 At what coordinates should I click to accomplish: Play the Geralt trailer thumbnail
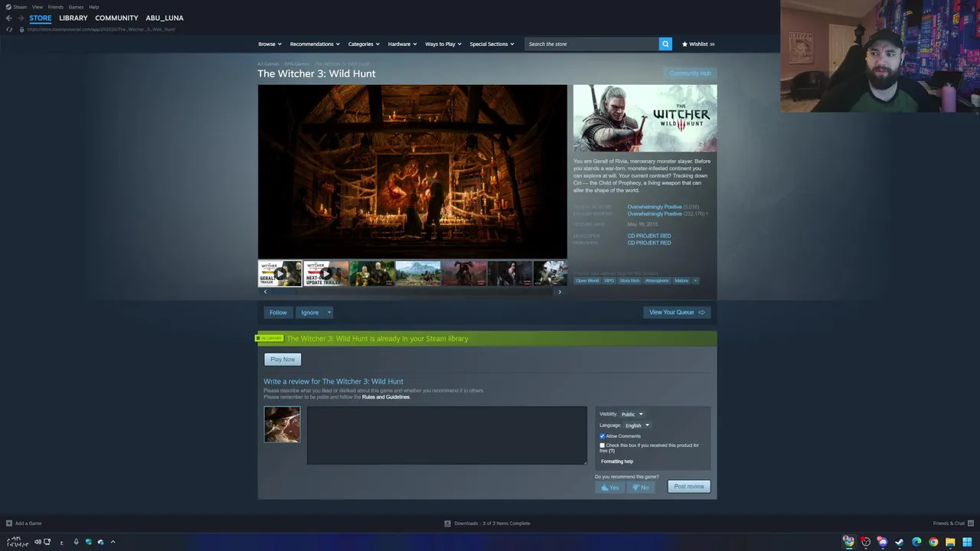279,273
